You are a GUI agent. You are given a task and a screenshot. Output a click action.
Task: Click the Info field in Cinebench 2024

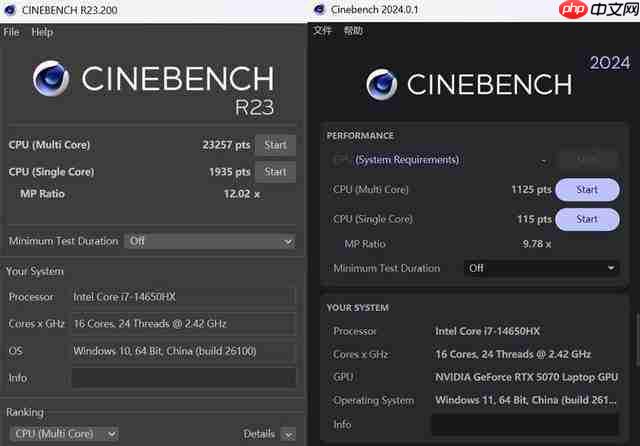[524, 424]
